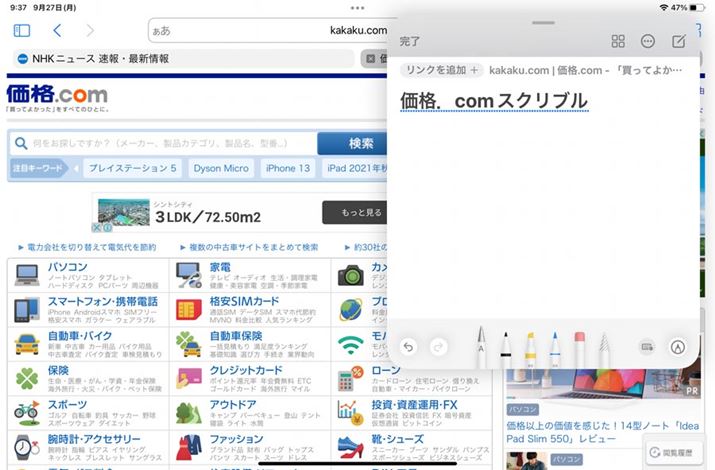The image size is (715, 470).
Task: Tap the Dyson Micro keyword
Action: point(221,168)
